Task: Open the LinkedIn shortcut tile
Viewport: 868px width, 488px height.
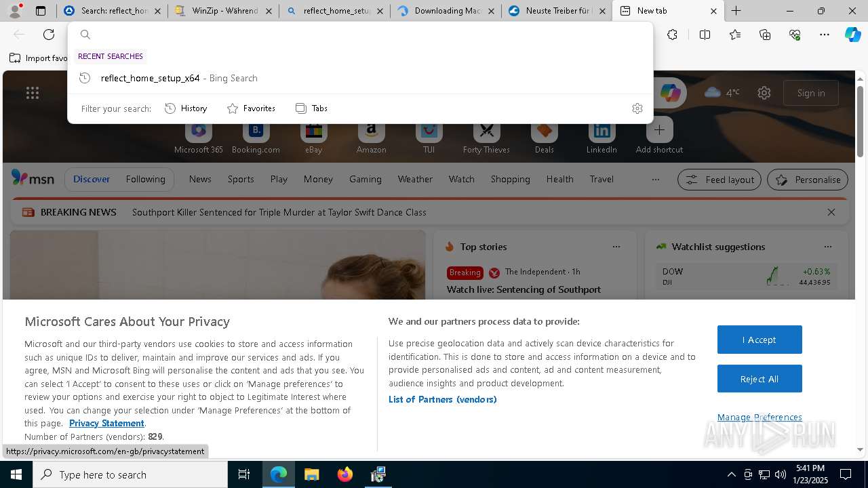Action: tap(601, 138)
